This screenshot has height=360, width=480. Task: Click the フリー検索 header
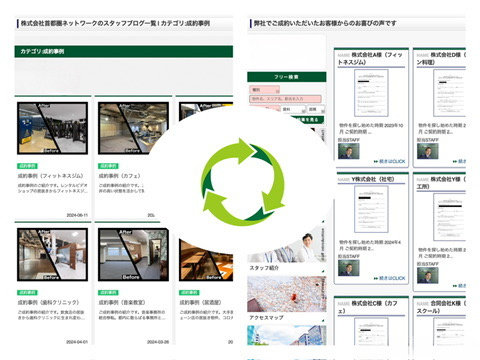287,77
